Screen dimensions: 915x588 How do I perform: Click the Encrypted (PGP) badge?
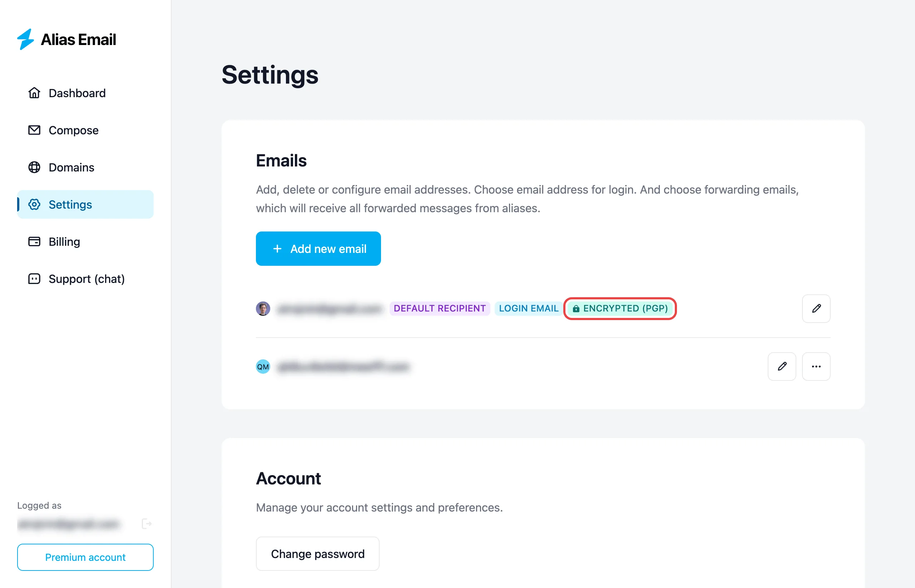coord(620,309)
